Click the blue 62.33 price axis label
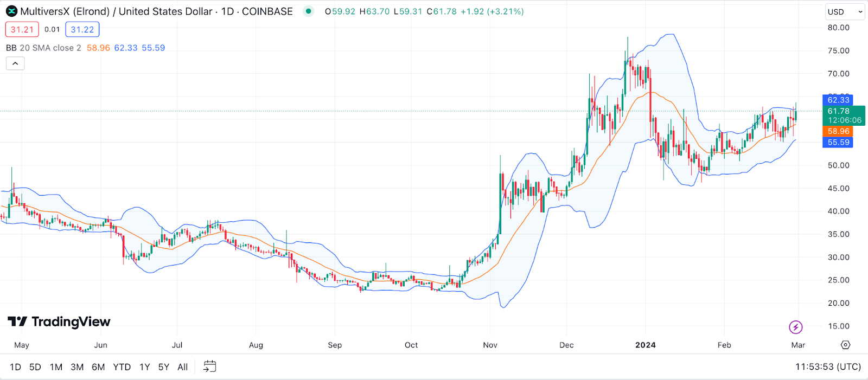868x380 pixels. point(838,100)
